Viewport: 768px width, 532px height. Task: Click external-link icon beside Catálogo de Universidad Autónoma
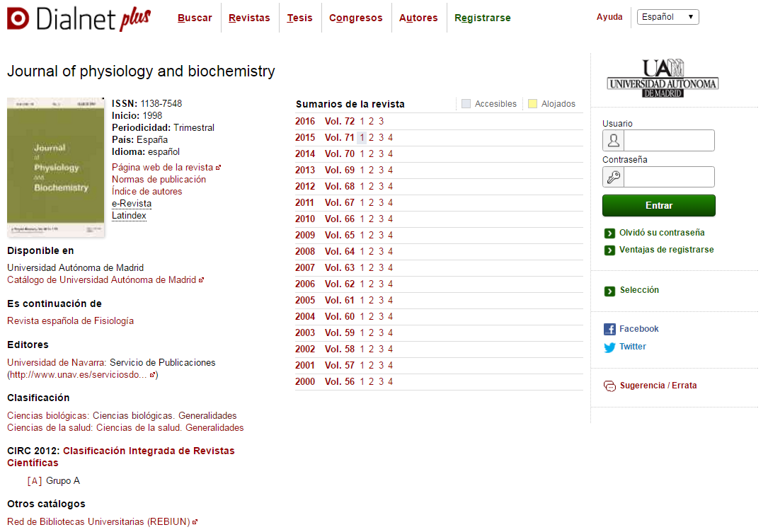(200, 279)
